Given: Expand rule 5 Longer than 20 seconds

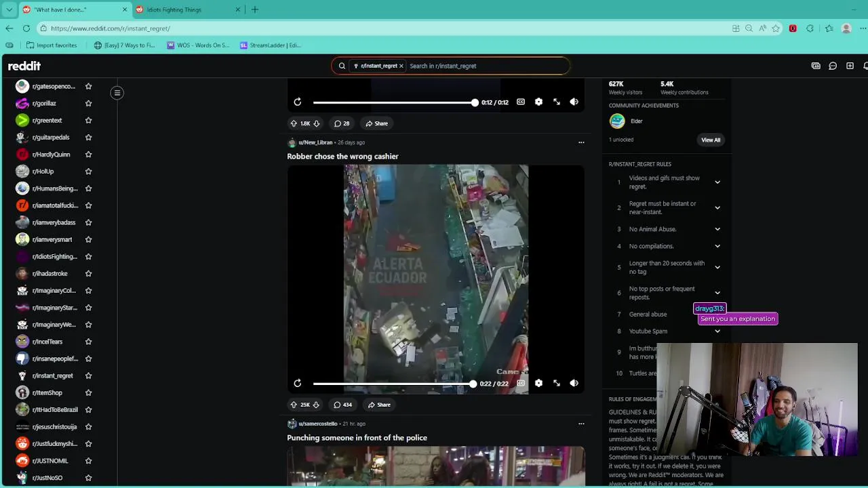Looking at the screenshot, I should tap(717, 267).
